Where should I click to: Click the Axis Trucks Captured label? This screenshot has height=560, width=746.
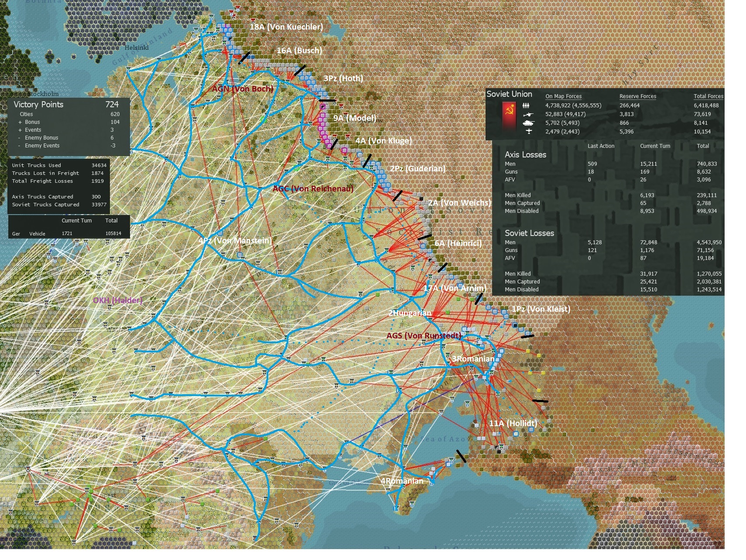[42, 197]
